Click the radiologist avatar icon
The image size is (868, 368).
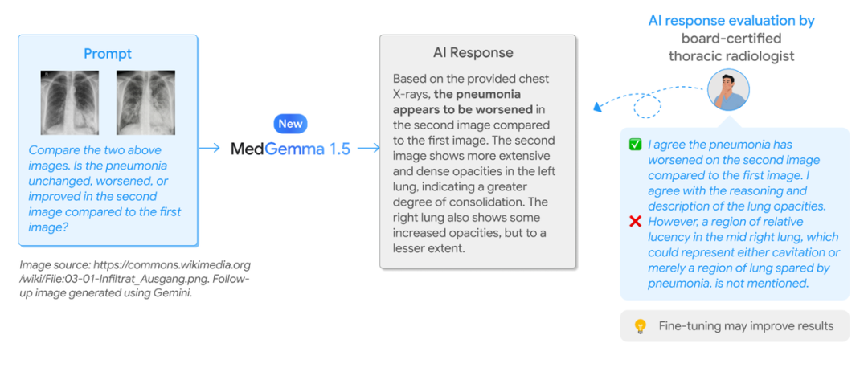(728, 91)
